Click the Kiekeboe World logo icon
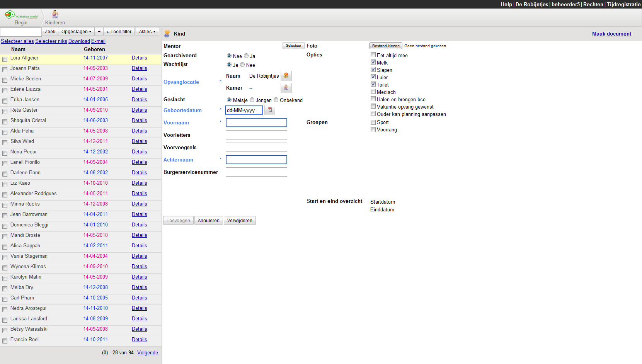The image size is (642, 364). point(21,15)
